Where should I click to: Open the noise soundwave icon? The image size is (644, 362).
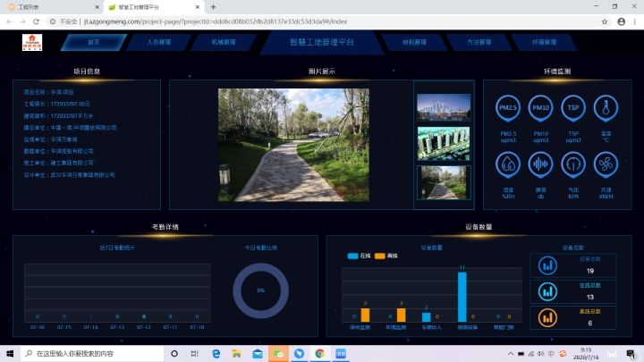(540, 164)
